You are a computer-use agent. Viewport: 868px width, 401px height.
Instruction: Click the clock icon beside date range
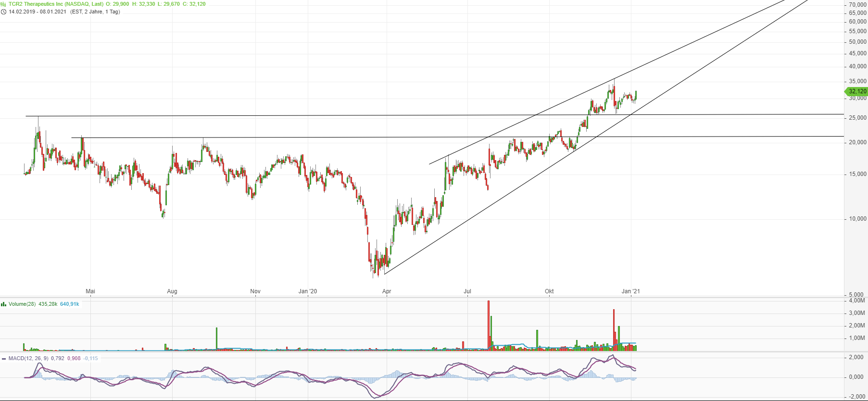pyautogui.click(x=3, y=12)
